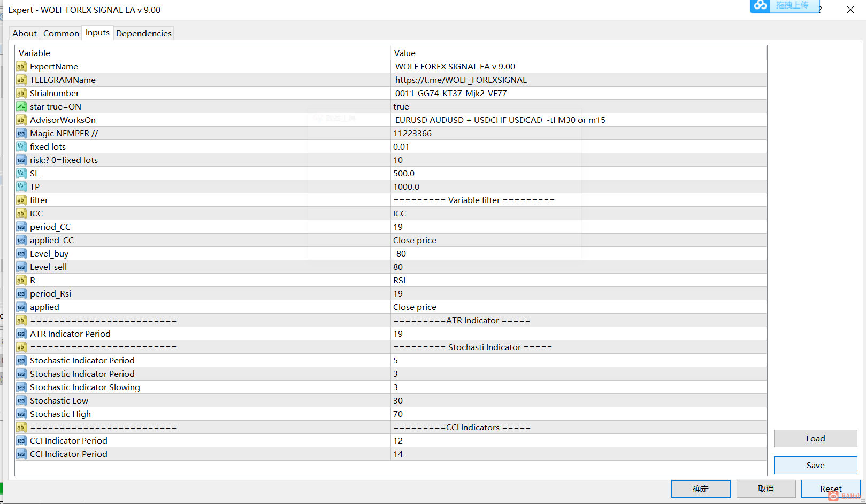Click the integer icon beside period_CC
This screenshot has height=504, width=866.
[21, 227]
